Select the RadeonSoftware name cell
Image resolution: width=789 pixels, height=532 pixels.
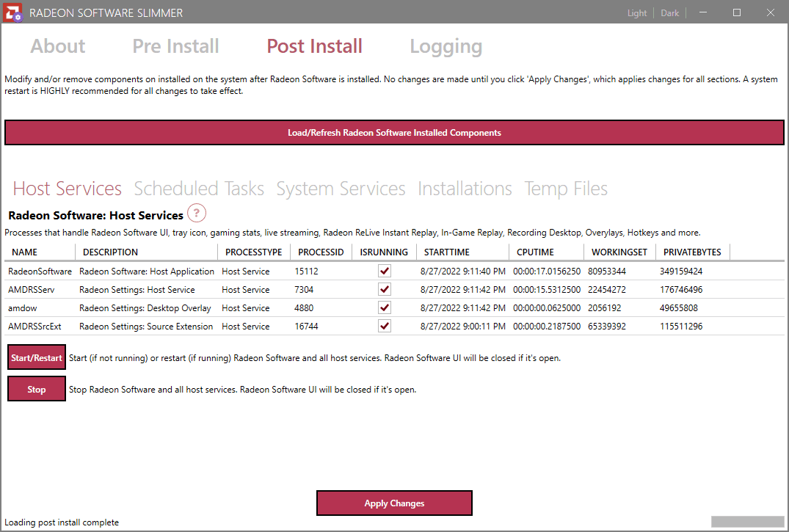coord(40,272)
